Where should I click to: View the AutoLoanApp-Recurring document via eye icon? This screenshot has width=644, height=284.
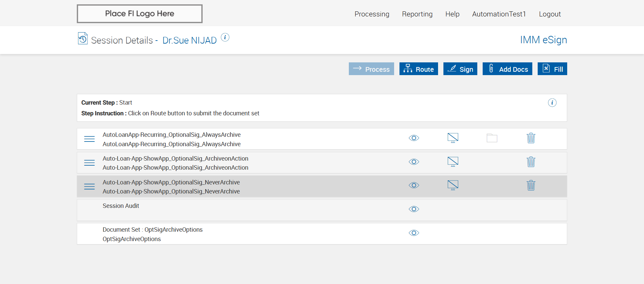pyautogui.click(x=414, y=138)
